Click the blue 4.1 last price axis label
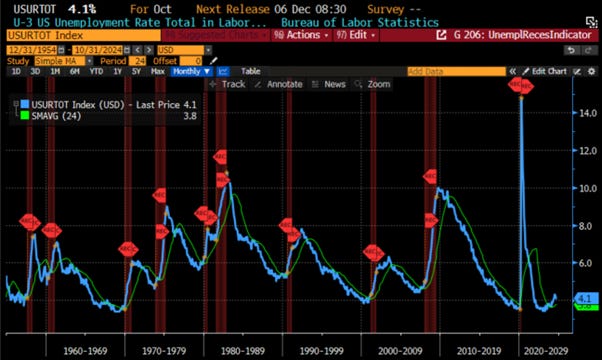 click(586, 298)
